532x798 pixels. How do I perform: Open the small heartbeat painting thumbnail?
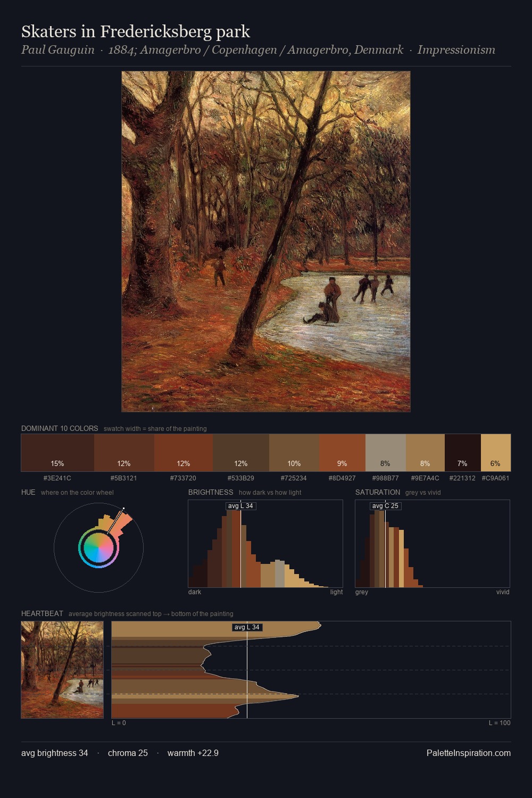click(x=62, y=670)
